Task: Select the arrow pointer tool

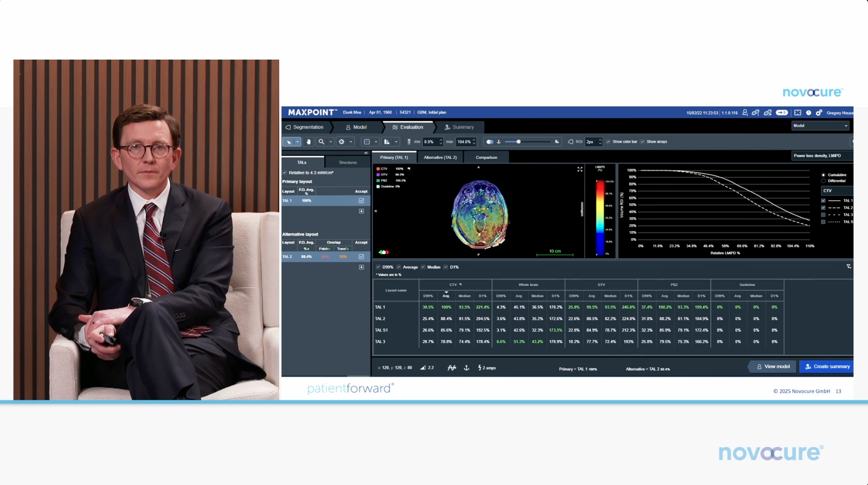Action: [289, 142]
